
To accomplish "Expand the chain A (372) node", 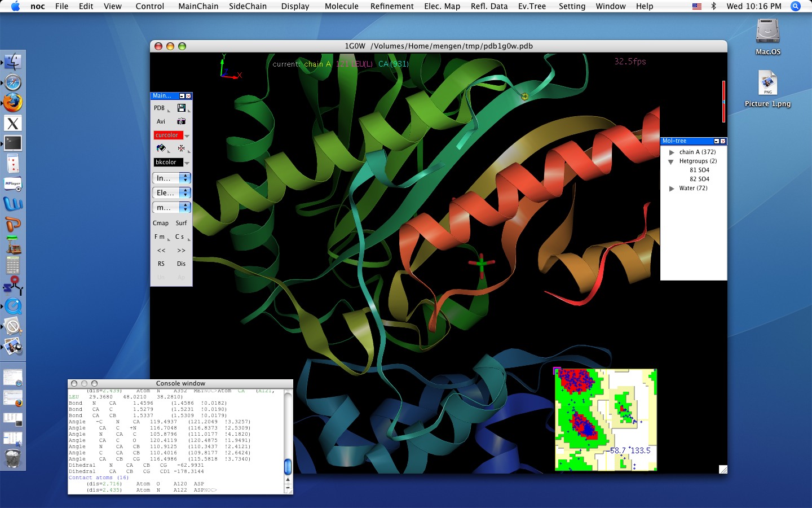I will (x=672, y=152).
